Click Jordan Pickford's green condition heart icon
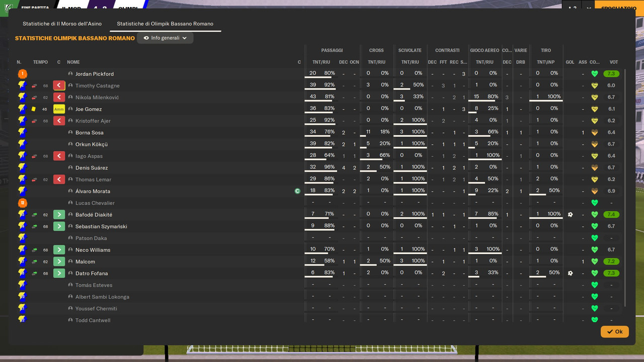The height and width of the screenshot is (362, 644). point(595,74)
